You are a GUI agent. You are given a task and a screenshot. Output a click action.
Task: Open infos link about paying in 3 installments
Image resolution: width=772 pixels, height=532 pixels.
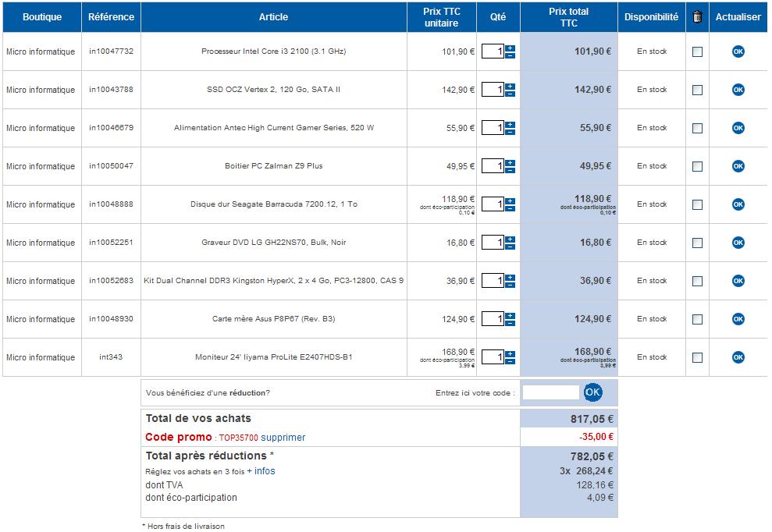point(265,471)
